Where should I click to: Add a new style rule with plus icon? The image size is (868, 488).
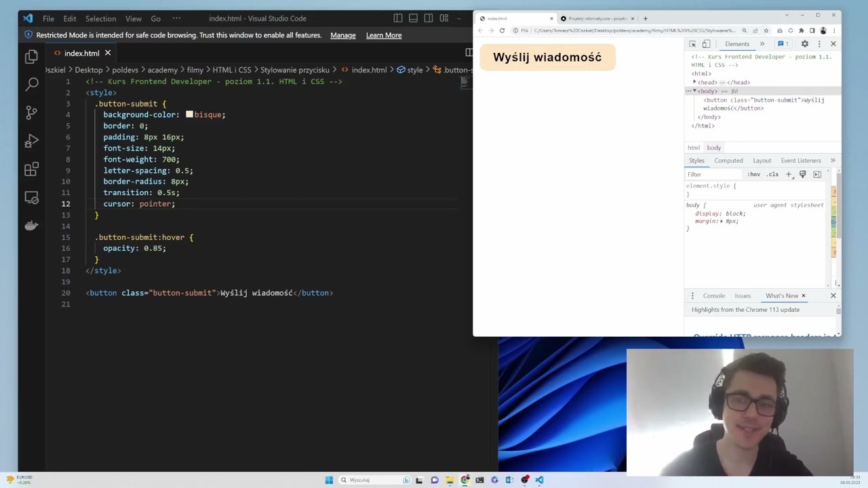pos(789,174)
